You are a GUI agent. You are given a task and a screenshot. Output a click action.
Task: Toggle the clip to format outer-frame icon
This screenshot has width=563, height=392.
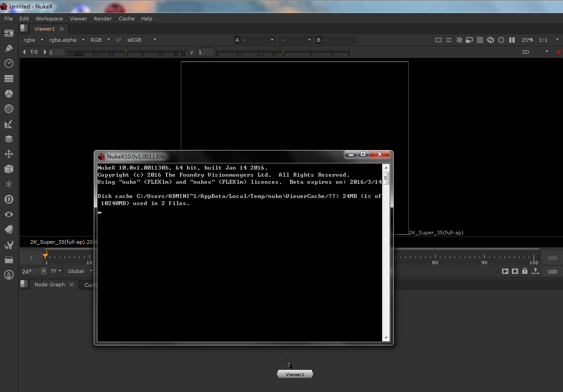click(x=439, y=40)
